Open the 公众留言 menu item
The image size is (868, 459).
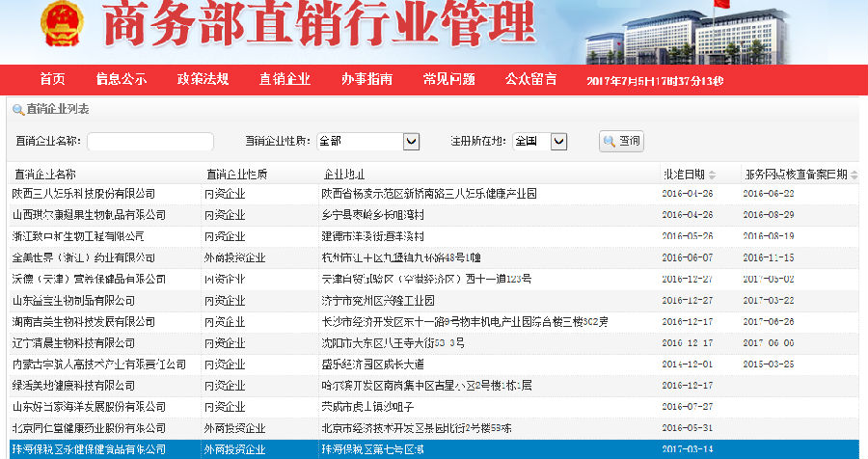point(530,79)
